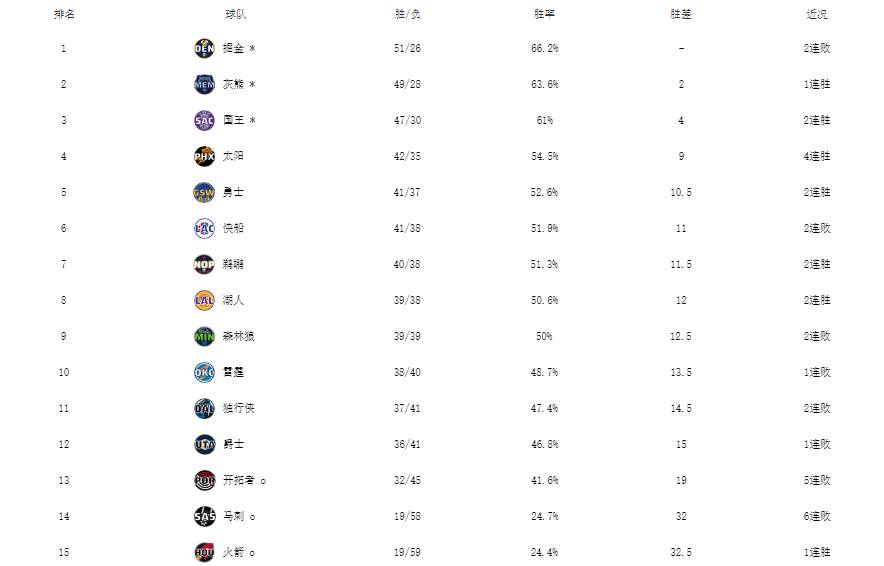Select the Phoenix Suns PHX logo
This screenshot has width=884, height=566.
pyautogui.click(x=204, y=156)
